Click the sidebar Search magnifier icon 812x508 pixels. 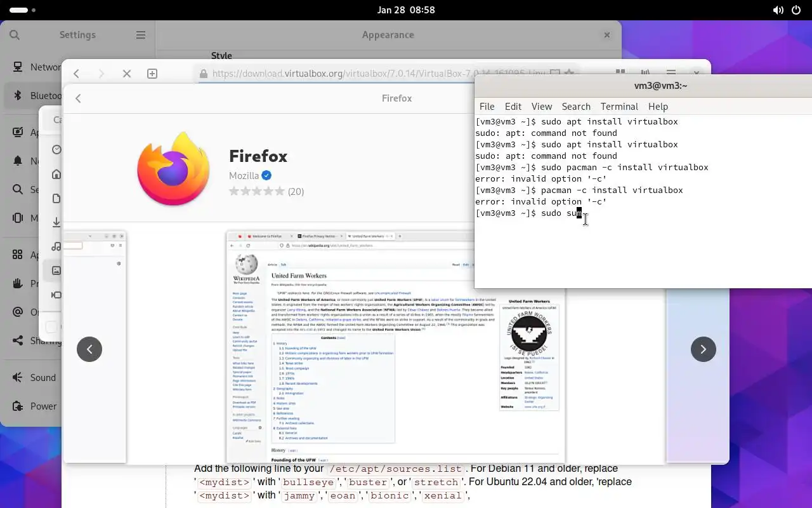(18, 189)
